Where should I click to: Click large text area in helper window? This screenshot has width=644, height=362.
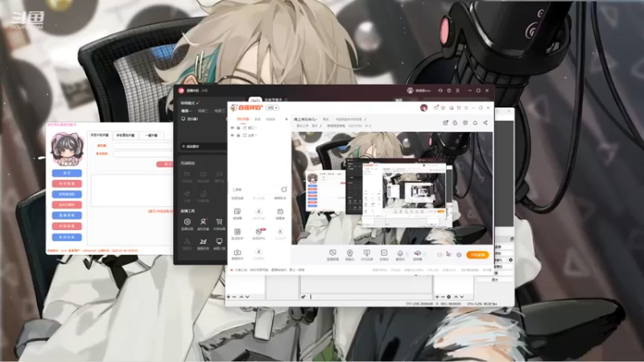(x=131, y=191)
